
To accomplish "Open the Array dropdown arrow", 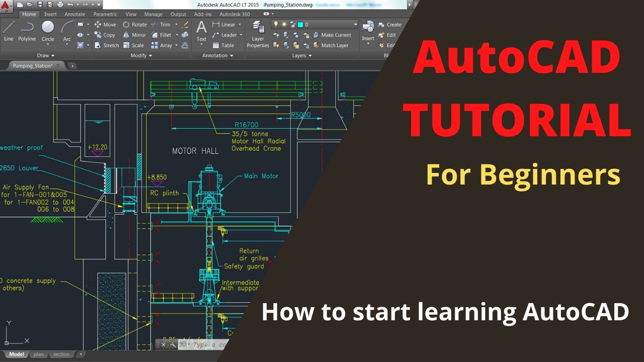I will point(176,45).
